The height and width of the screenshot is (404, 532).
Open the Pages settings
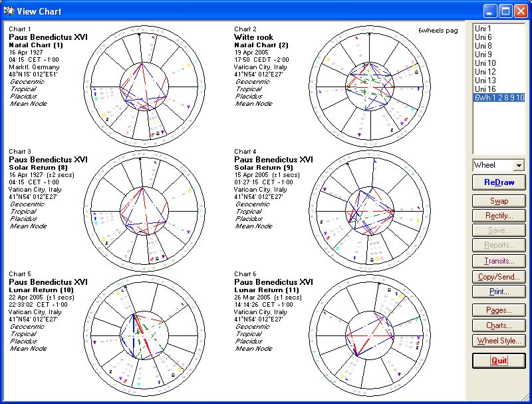click(499, 310)
